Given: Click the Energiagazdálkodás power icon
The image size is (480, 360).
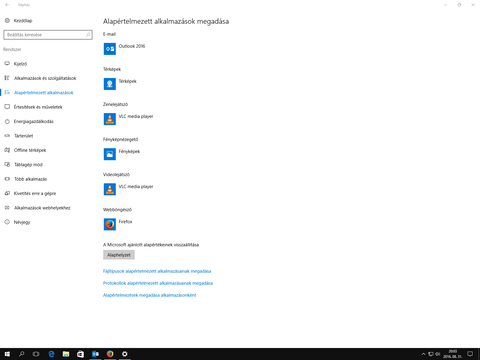Looking at the screenshot, I should click(7, 121).
